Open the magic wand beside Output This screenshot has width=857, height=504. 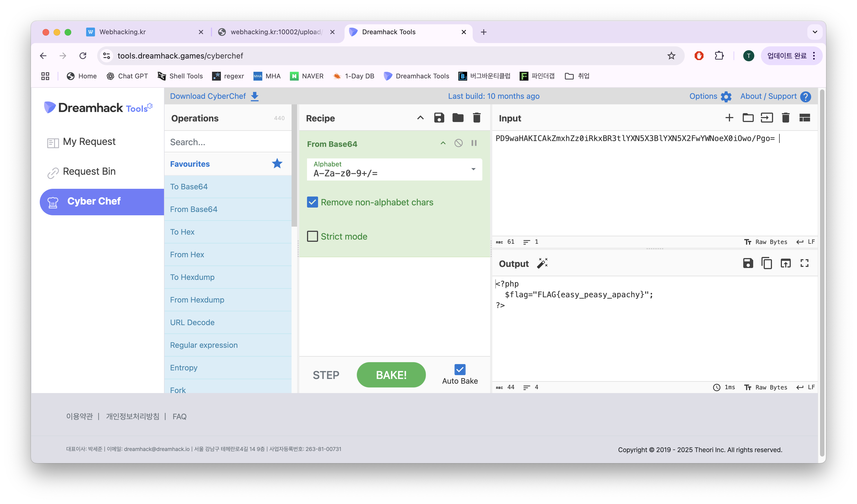[542, 263]
